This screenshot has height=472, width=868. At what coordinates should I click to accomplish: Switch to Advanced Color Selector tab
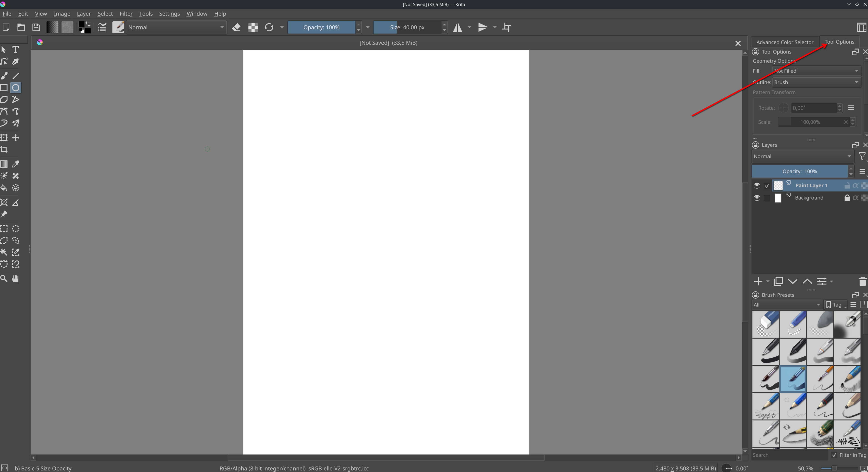pyautogui.click(x=784, y=42)
